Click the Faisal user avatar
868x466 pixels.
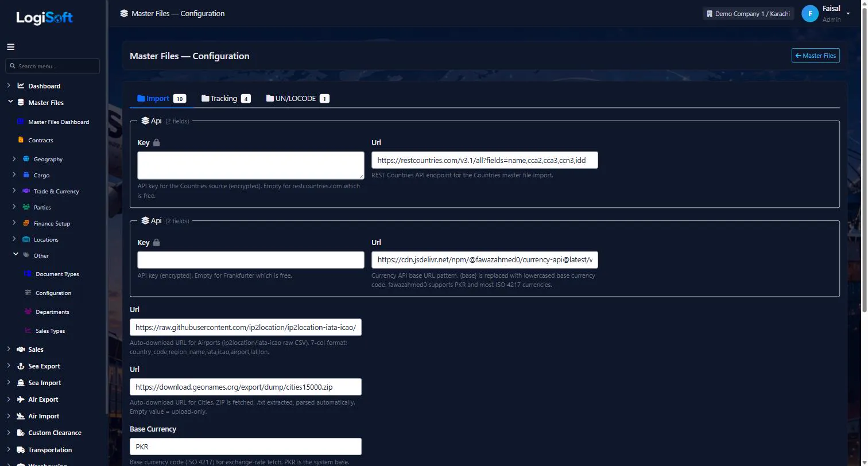coord(809,14)
